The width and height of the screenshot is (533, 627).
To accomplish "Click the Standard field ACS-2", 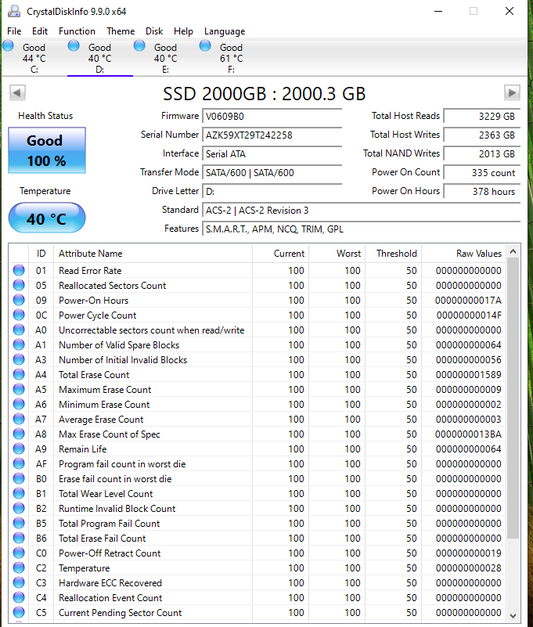I will pos(361,210).
